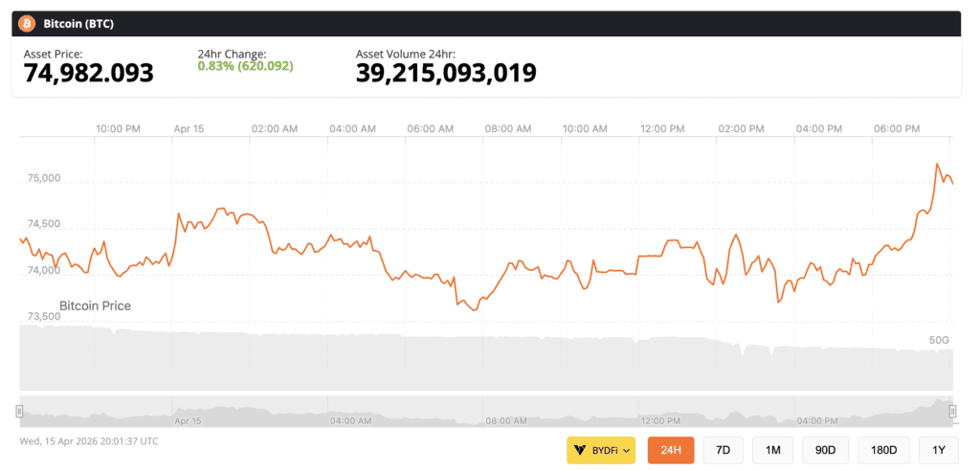This screenshot has height=471, width=980.
Task: Switch chart to 7D range
Action: click(724, 450)
